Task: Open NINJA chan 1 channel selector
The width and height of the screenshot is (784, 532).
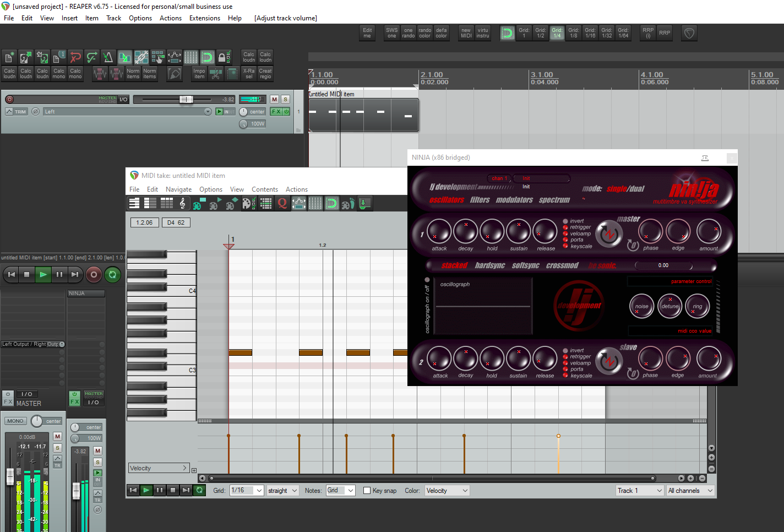Action: pos(499,178)
